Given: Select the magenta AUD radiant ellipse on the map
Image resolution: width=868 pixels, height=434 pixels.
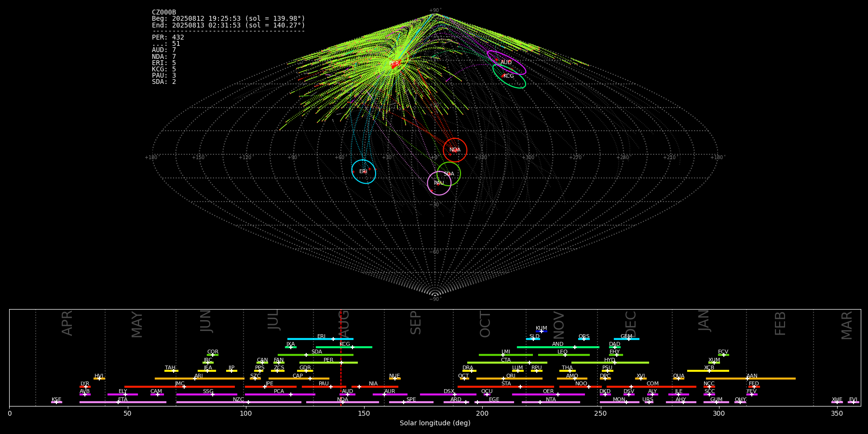Looking at the screenshot, I should tap(506, 63).
